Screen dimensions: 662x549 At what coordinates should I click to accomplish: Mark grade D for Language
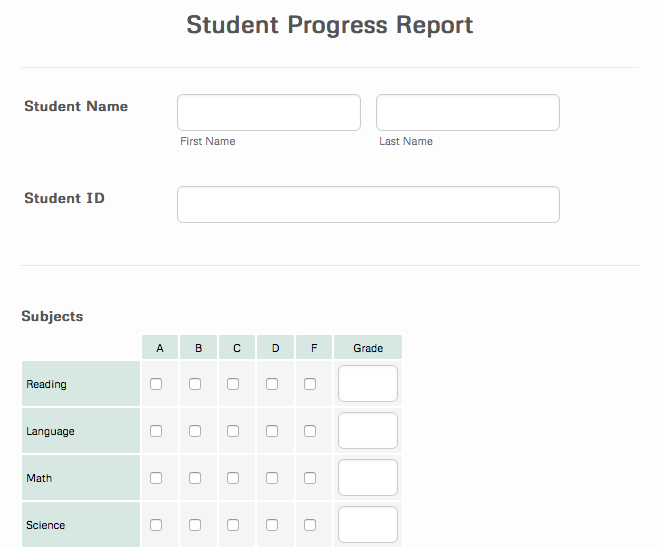click(x=272, y=431)
